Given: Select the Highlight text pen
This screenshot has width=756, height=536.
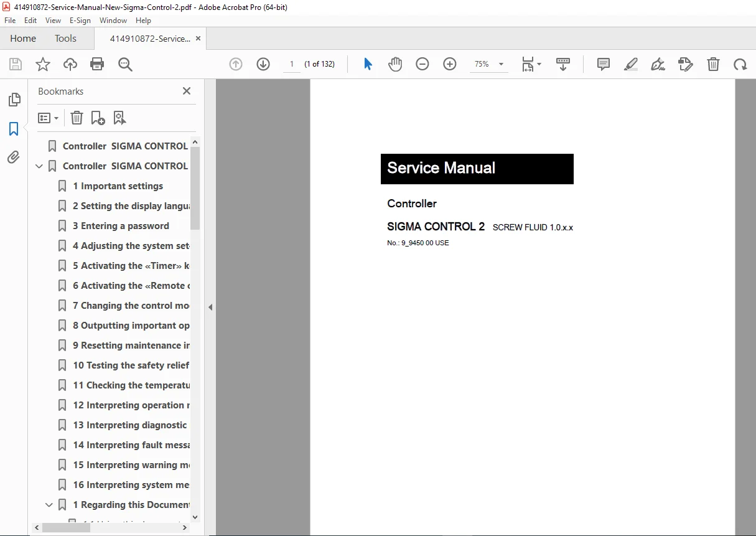Looking at the screenshot, I should 631,64.
